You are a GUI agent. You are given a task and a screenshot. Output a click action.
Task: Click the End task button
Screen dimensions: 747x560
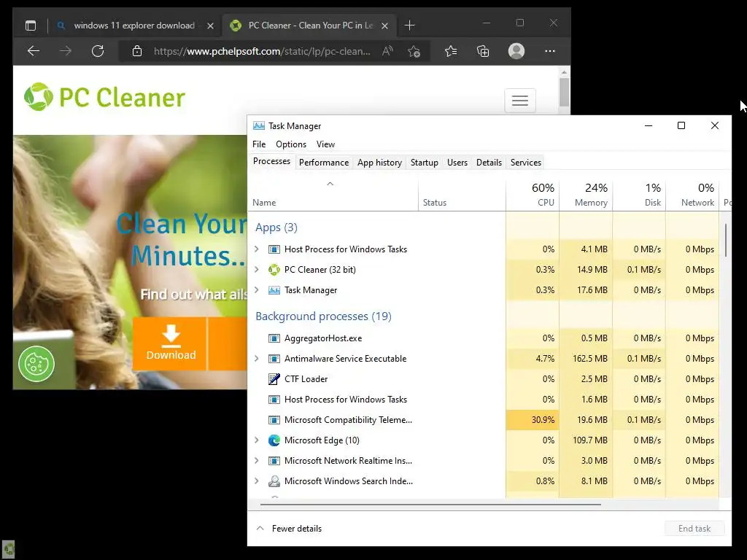[694, 529]
